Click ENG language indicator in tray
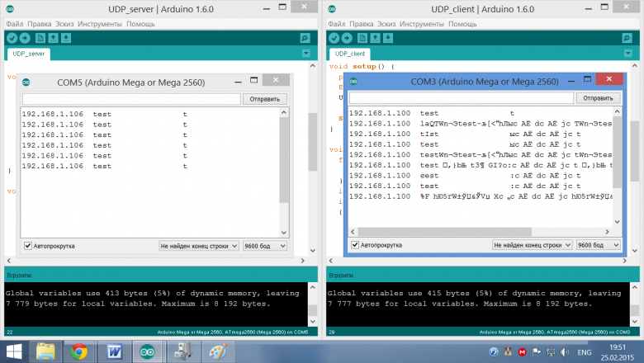 (585, 352)
